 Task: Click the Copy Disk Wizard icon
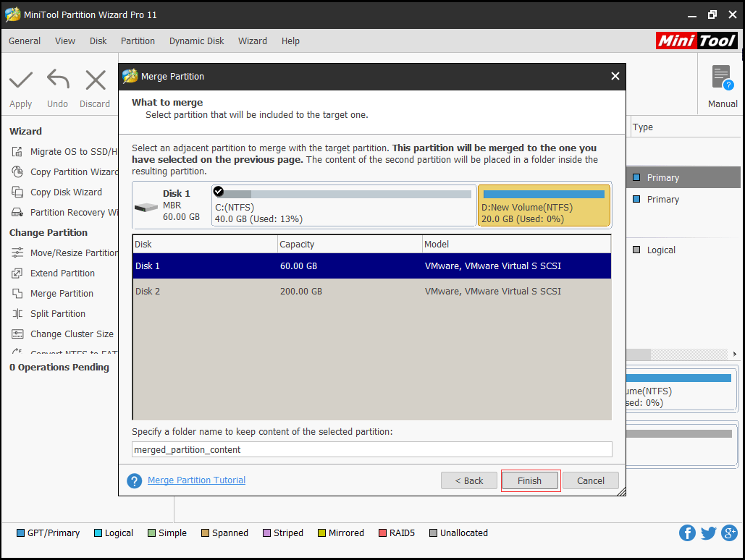(17, 192)
